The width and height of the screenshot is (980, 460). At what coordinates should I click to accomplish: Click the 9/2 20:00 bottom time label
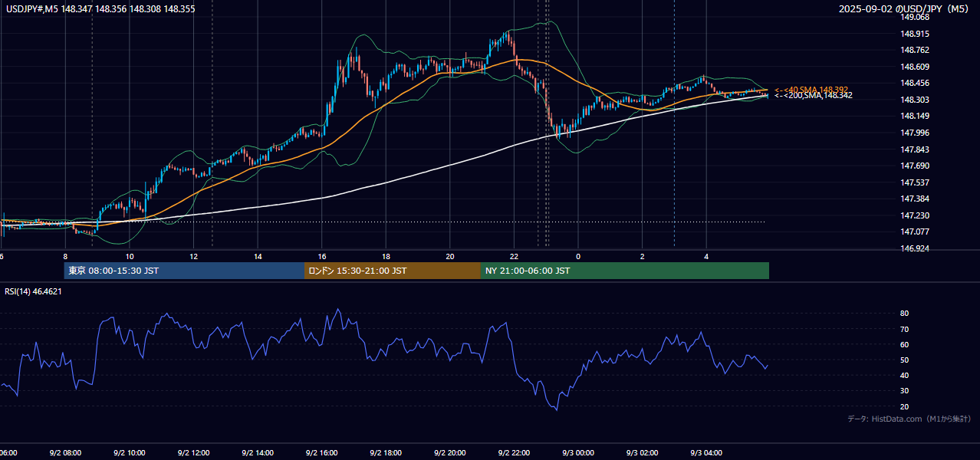(x=450, y=452)
